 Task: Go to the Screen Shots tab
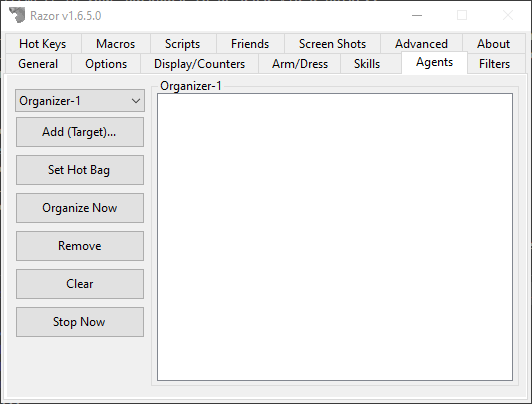coord(332,44)
